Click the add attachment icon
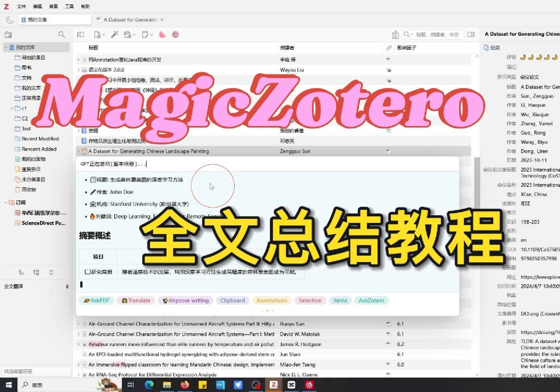This screenshot has width=560, height=392. (127, 34)
